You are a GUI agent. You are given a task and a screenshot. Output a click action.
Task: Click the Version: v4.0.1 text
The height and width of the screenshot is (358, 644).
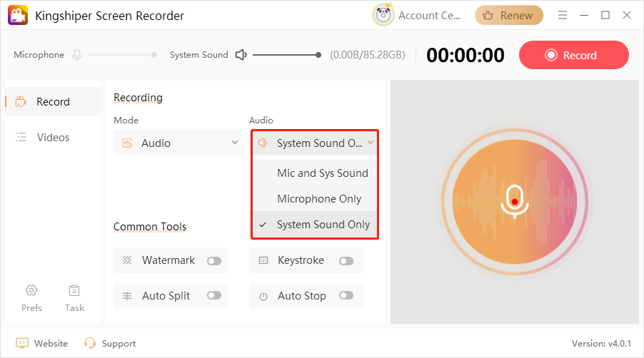(601, 343)
